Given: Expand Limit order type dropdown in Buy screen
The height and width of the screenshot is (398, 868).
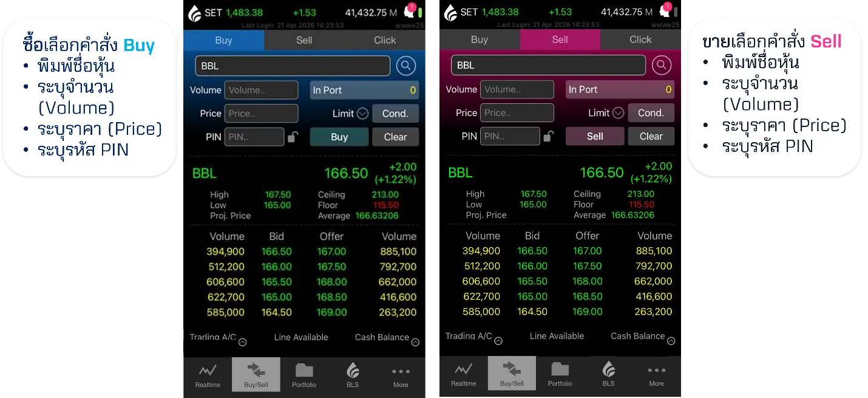Looking at the screenshot, I should [362, 114].
